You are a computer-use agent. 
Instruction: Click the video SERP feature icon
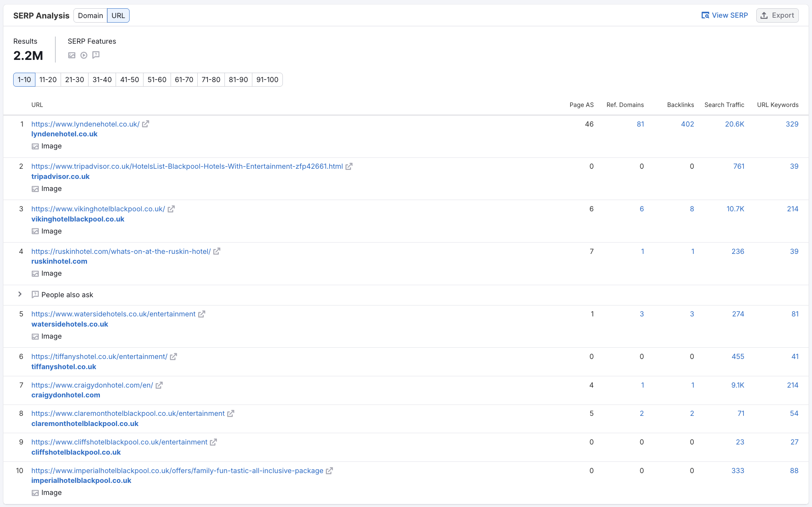pyautogui.click(x=84, y=55)
